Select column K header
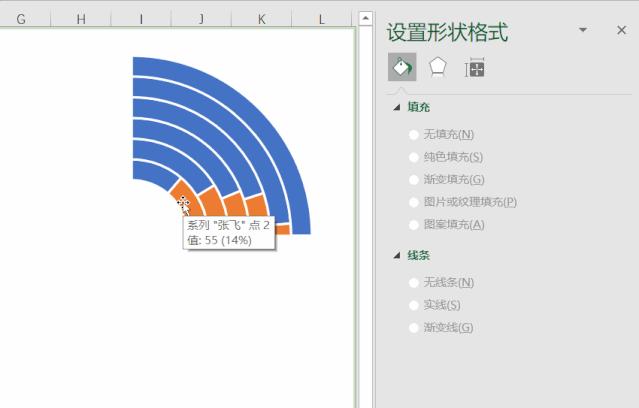The image size is (639, 408). pos(261,19)
